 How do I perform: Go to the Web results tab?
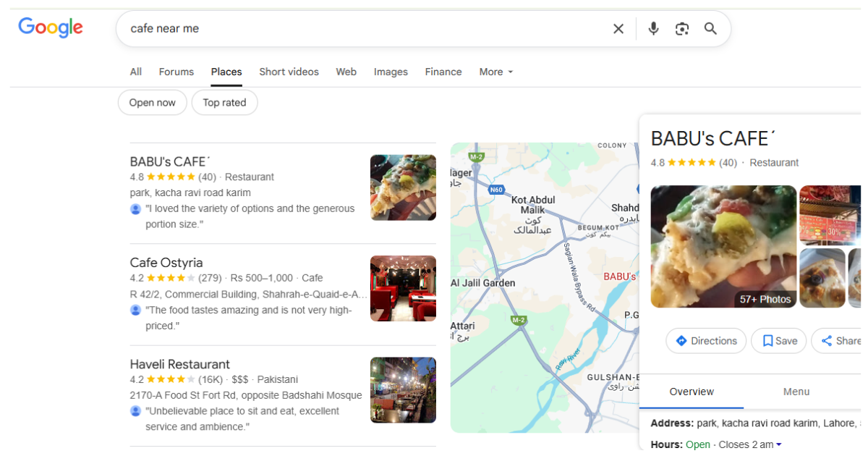(x=346, y=72)
